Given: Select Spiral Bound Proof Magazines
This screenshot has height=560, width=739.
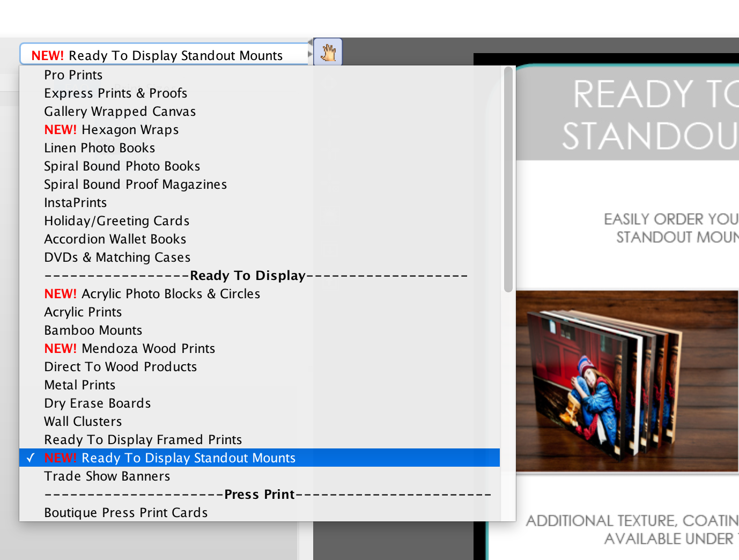Looking at the screenshot, I should coord(260,185).
